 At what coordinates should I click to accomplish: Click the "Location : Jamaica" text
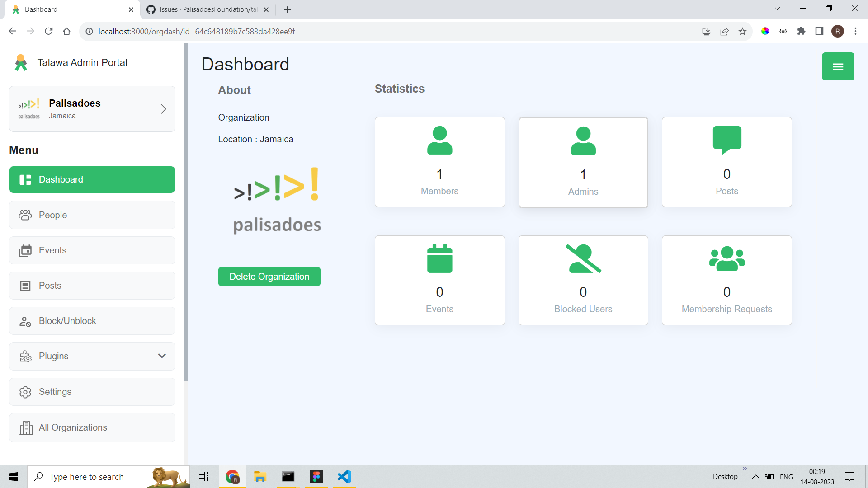tap(256, 139)
